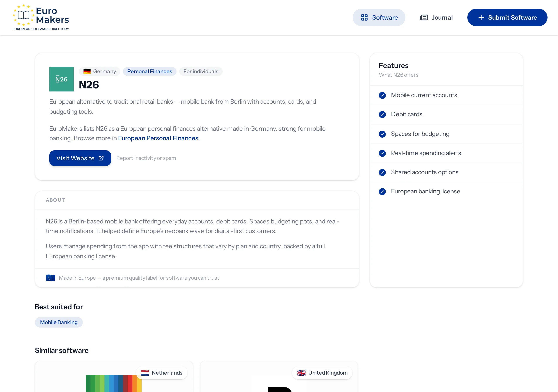Click the 'Similar software' heading
This screenshot has width=558, height=392.
pos(62,350)
